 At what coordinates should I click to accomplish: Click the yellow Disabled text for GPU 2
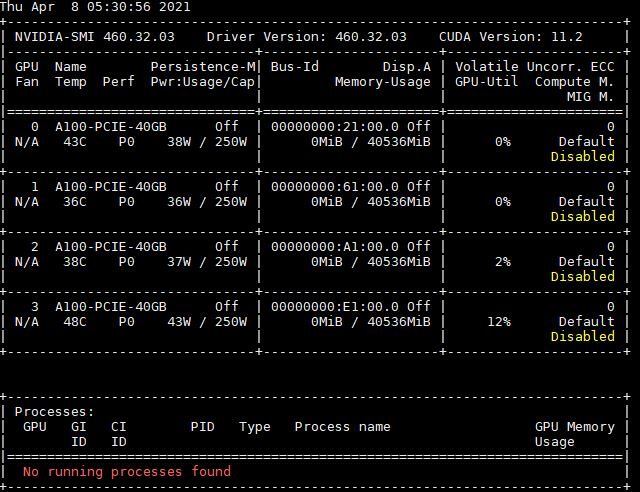tap(582, 276)
